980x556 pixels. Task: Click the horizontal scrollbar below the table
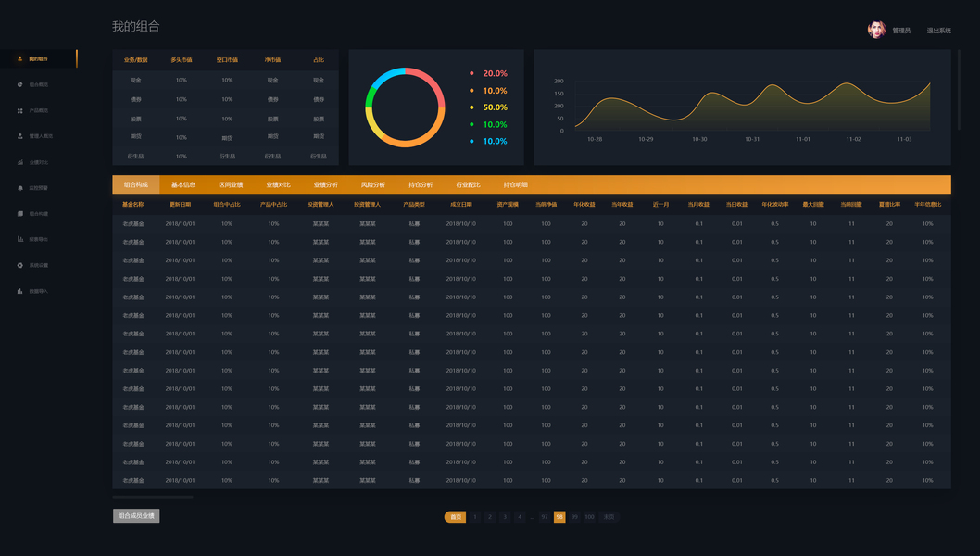tap(153, 497)
